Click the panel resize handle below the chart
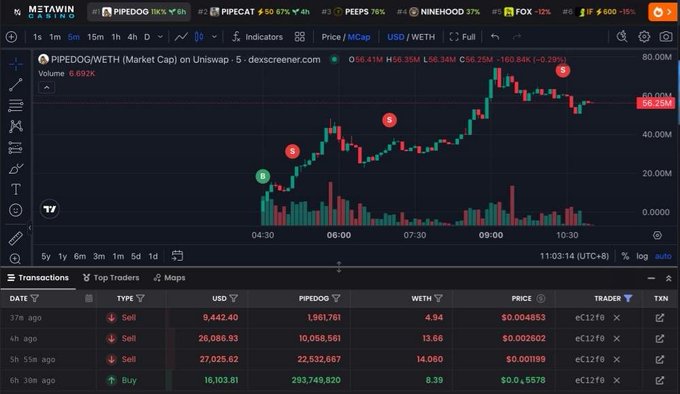Screen dimensions: 680x394 (339, 267)
